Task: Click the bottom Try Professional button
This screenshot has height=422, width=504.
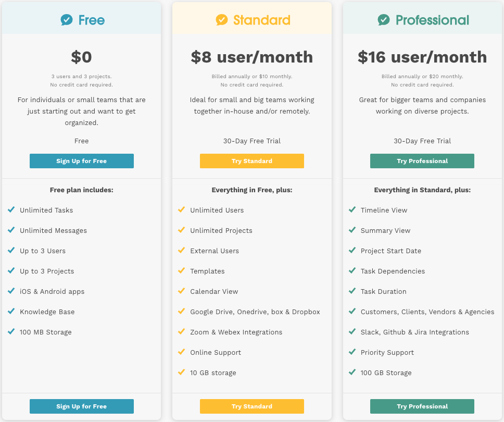Action: 422,406
